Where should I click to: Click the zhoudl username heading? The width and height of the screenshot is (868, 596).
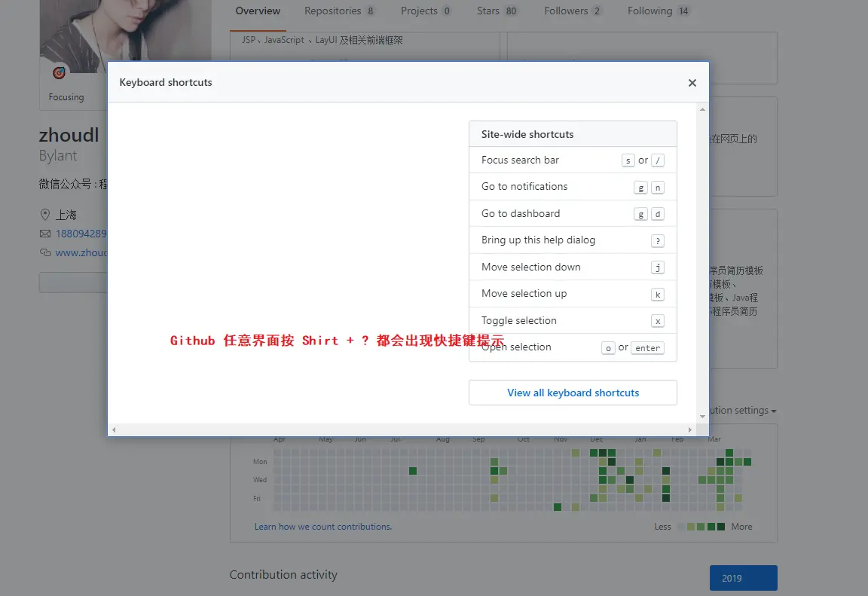pyautogui.click(x=69, y=135)
